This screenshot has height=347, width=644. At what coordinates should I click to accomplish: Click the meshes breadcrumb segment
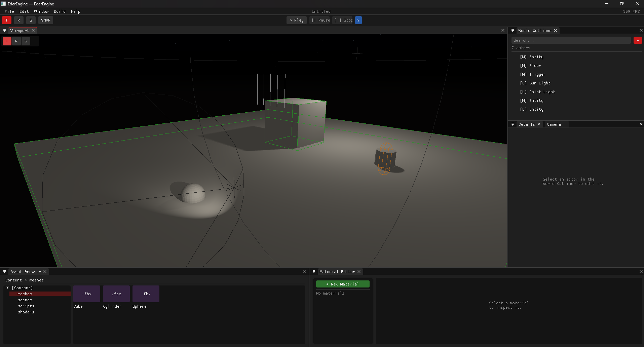[x=36, y=280]
